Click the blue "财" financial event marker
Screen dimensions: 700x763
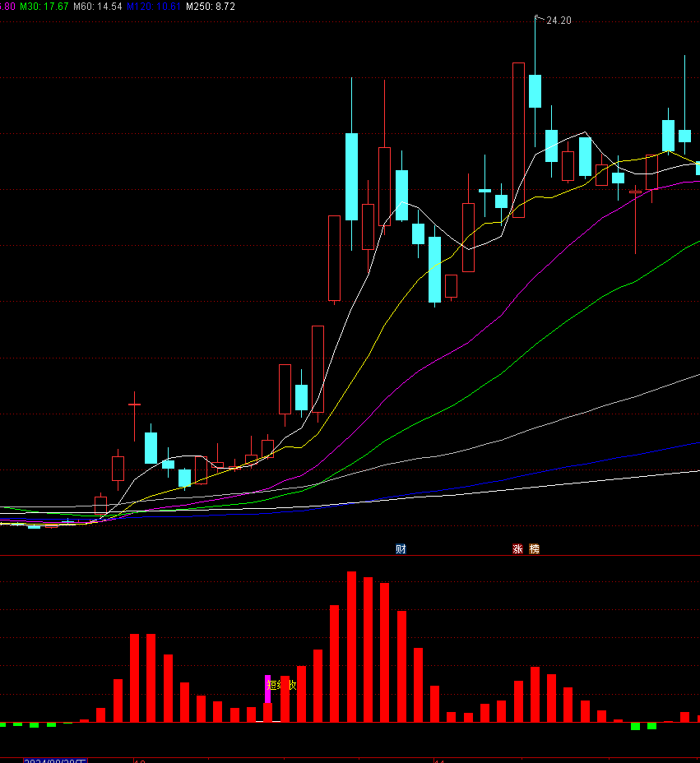pos(401,549)
